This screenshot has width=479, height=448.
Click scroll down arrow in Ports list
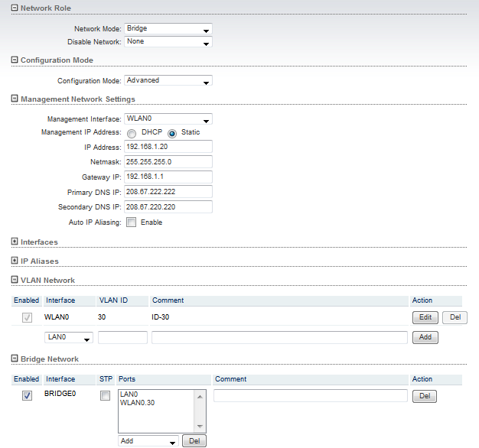point(200,427)
